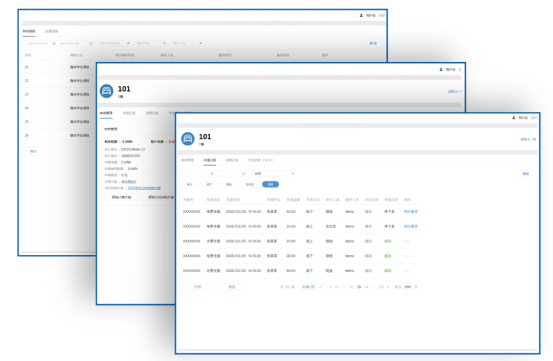Open the underlined 2020 plan link in middle window
This screenshot has height=361, width=553.
point(144,188)
